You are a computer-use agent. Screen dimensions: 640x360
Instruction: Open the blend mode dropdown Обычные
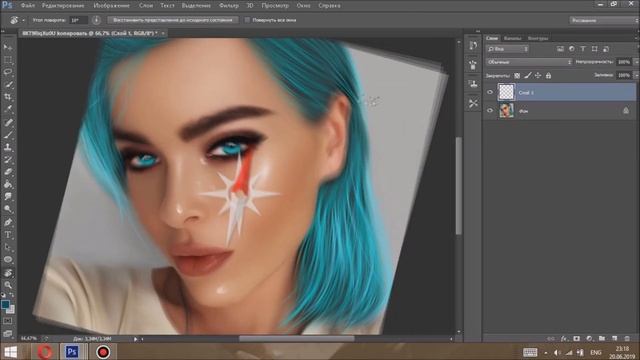[529, 62]
